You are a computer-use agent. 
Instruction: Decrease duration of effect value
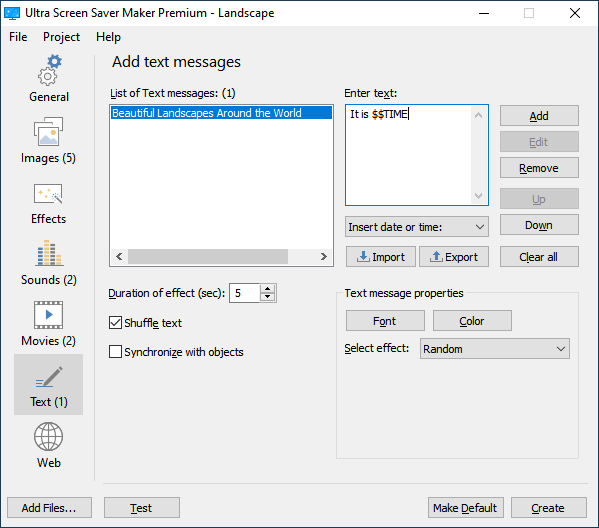[x=268, y=297]
